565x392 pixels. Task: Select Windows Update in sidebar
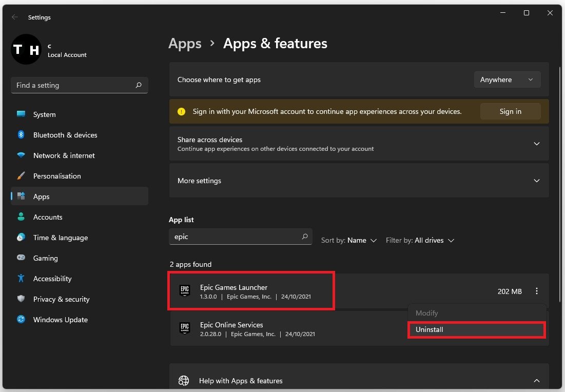[x=60, y=320]
